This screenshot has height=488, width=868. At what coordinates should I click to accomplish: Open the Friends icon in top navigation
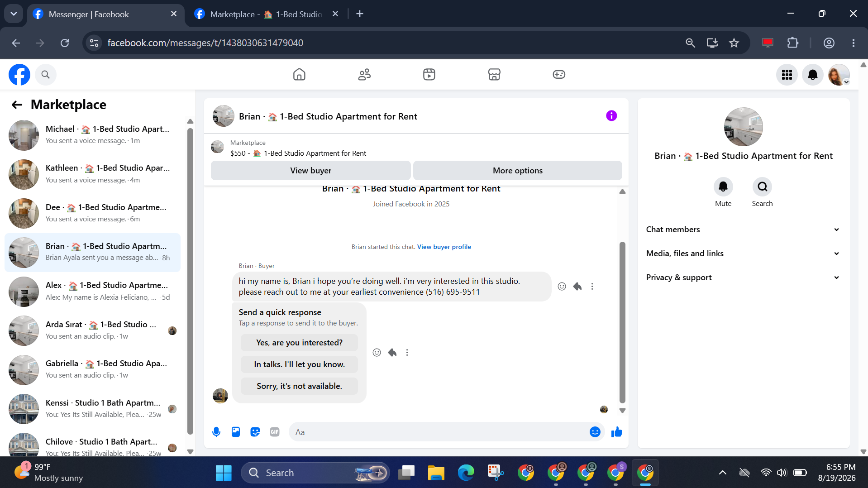click(364, 75)
